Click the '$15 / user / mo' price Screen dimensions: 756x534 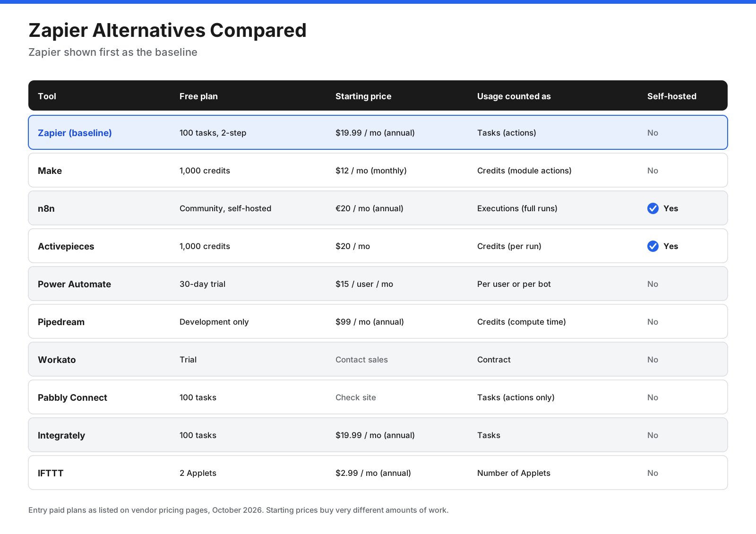click(364, 284)
